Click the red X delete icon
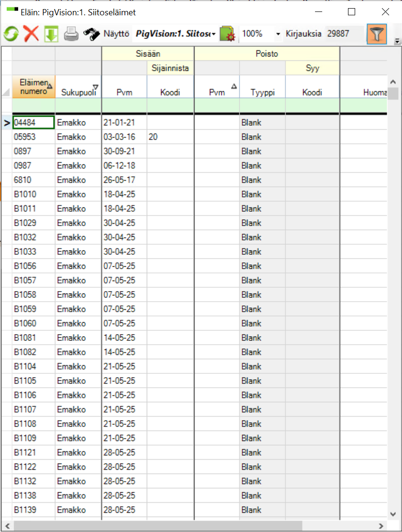This screenshot has height=532, width=402. 31,34
